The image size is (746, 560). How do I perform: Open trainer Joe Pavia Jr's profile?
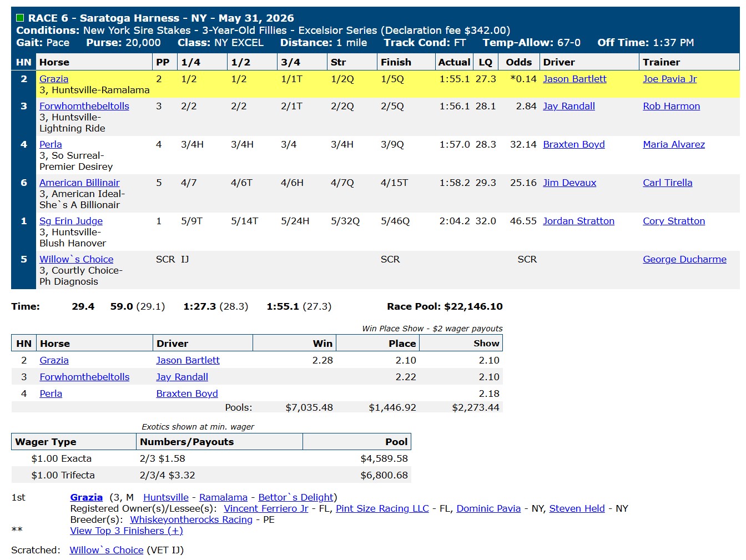click(x=670, y=79)
